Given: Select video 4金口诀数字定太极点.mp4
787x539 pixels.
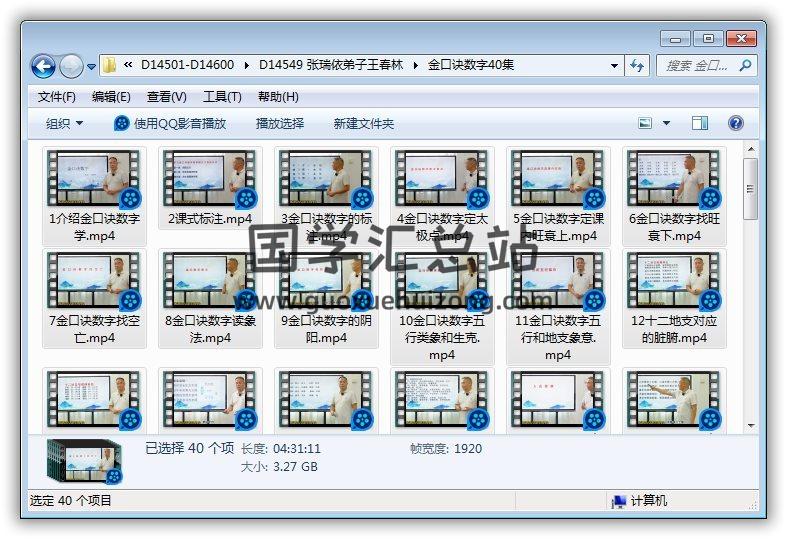Looking at the screenshot, I should tap(442, 196).
